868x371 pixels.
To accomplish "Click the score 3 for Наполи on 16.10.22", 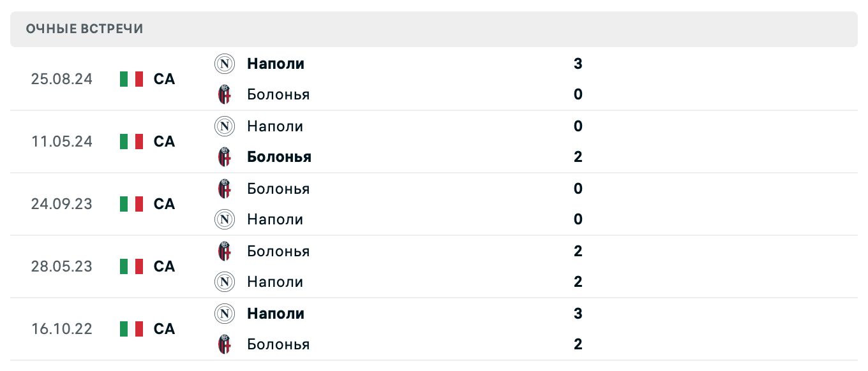I will 578,314.
